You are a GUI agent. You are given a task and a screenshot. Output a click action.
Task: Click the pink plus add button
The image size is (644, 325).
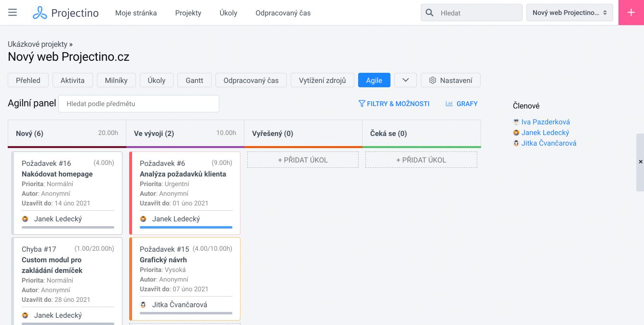pos(631,13)
